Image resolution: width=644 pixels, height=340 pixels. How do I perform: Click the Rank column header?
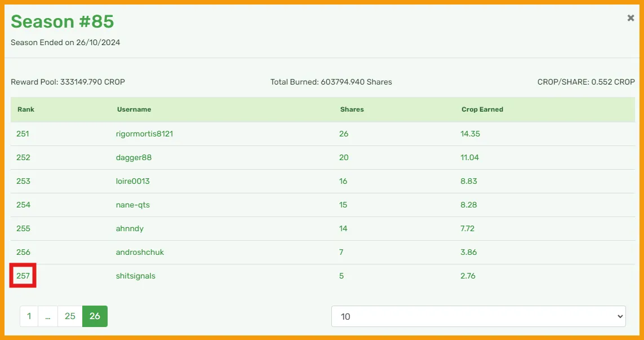26,109
